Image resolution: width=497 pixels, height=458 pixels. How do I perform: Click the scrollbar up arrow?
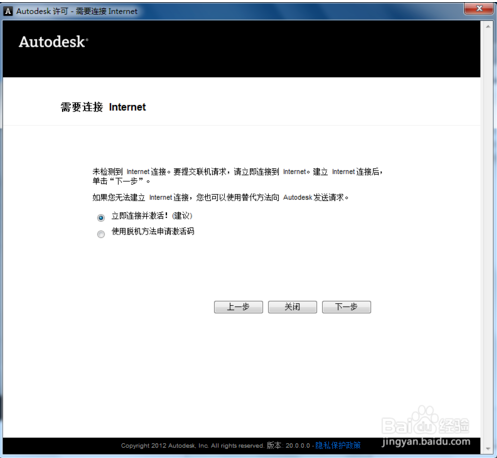[x=488, y=26]
